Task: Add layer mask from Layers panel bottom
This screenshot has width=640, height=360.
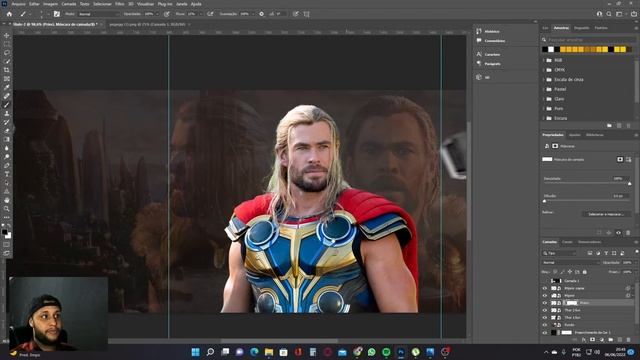Action: [592, 340]
